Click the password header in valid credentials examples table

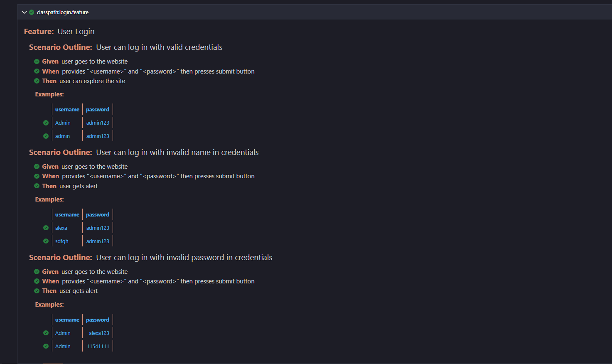[x=98, y=110]
